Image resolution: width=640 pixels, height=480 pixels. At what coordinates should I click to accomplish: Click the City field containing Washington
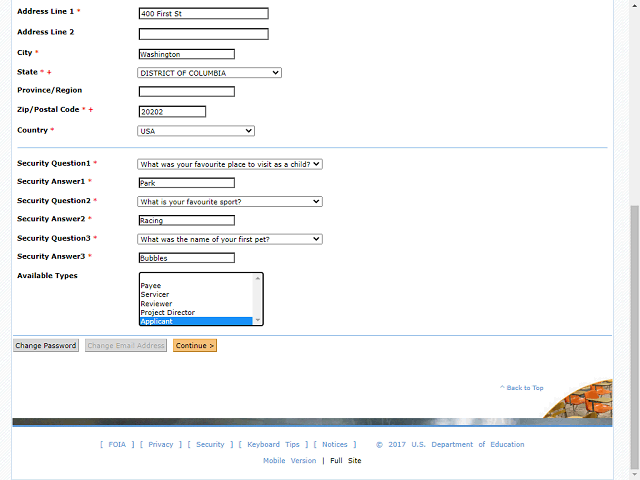click(187, 54)
